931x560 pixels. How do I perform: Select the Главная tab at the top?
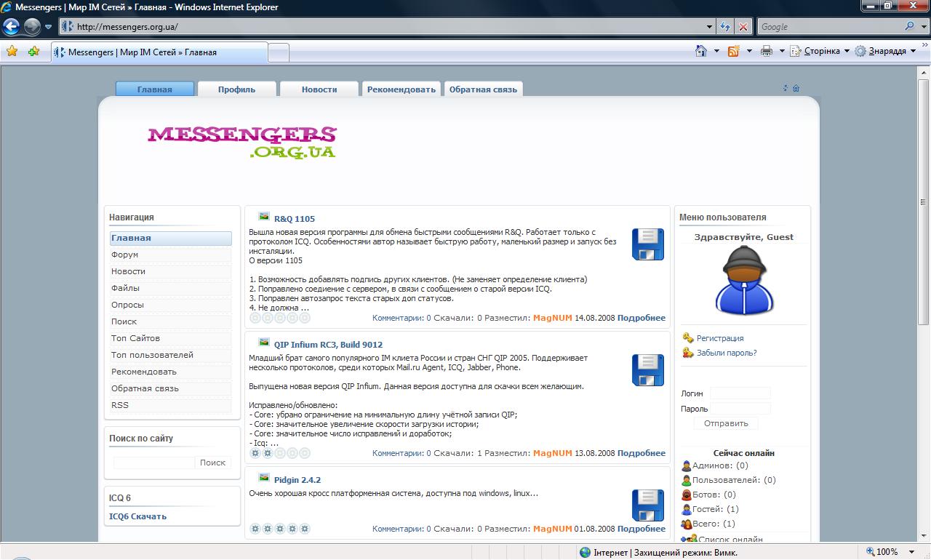click(x=155, y=89)
